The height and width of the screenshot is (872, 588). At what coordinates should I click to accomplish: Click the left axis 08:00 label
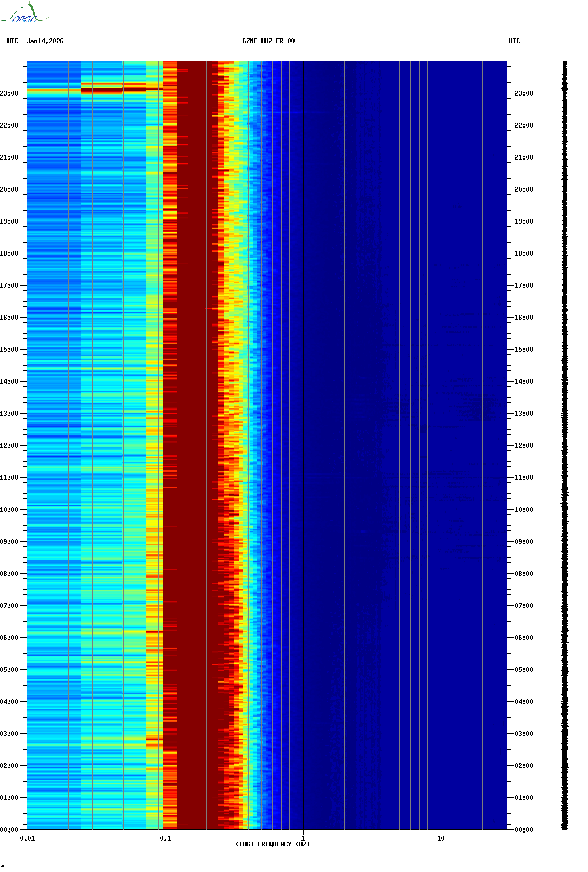[x=9, y=574]
